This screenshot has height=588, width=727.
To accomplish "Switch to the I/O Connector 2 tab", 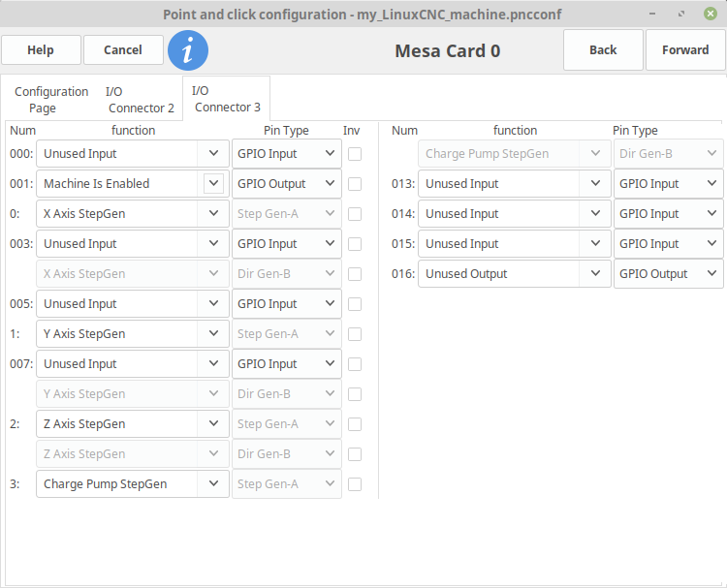I will pyautogui.click(x=140, y=100).
